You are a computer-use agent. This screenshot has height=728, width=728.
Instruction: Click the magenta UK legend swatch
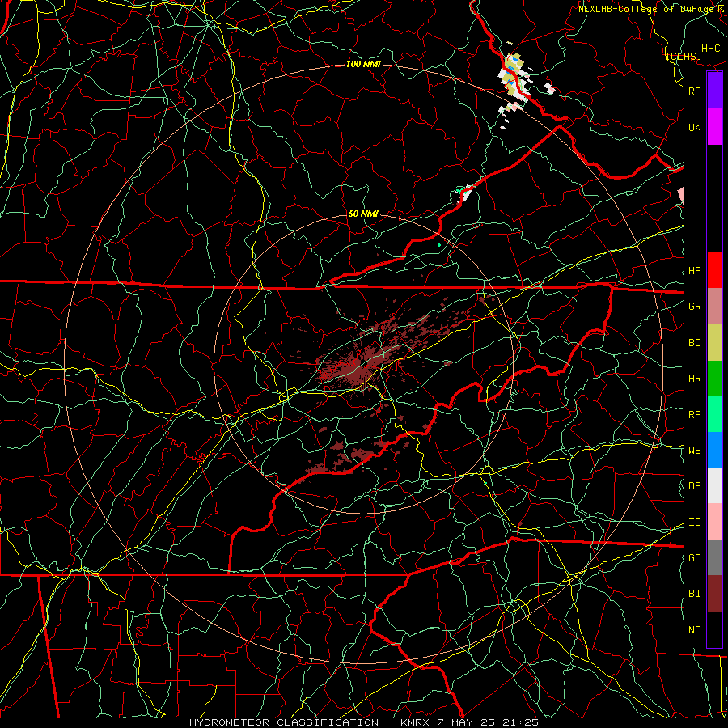(714, 127)
